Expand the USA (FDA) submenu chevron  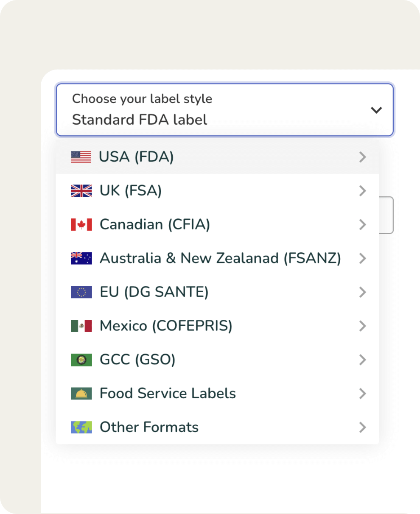click(x=362, y=157)
